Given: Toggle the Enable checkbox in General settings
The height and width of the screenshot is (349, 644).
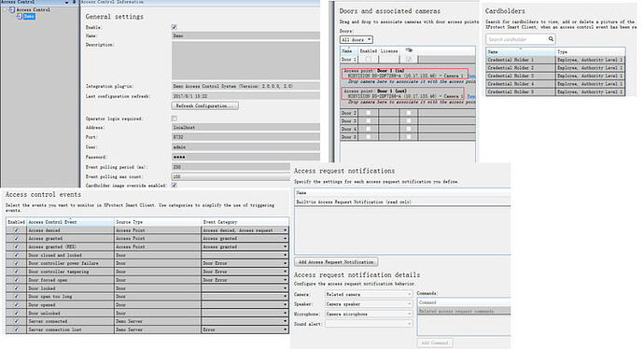Looking at the screenshot, I should pyautogui.click(x=175, y=27).
